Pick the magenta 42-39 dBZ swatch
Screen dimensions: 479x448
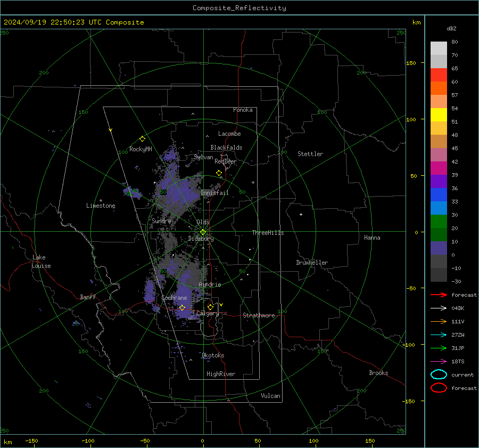pos(439,168)
